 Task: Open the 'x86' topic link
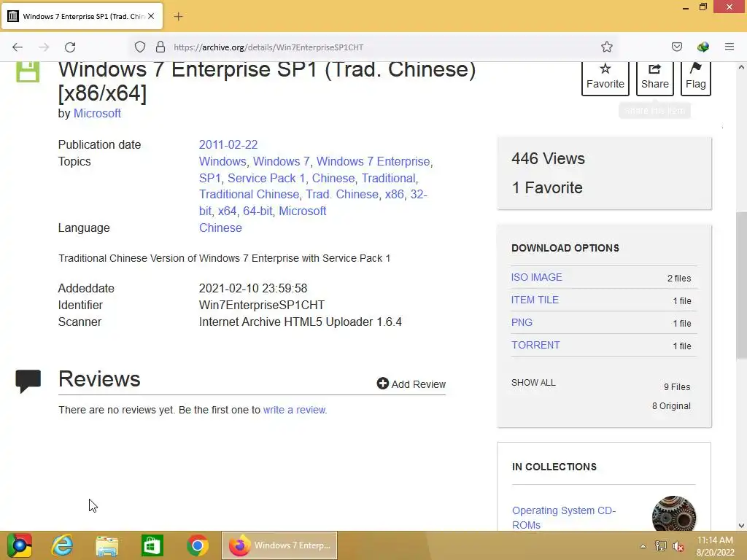point(394,194)
